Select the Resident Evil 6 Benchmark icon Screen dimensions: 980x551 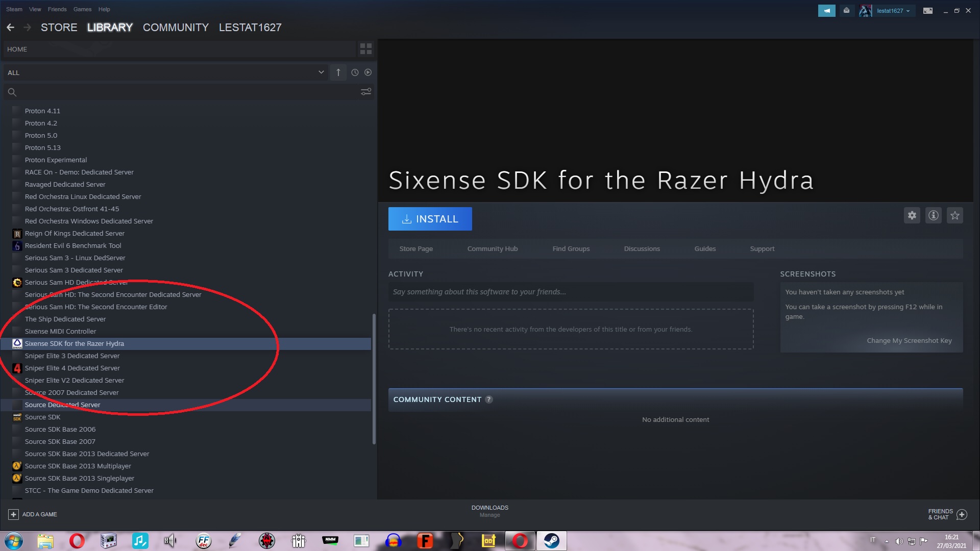(17, 246)
